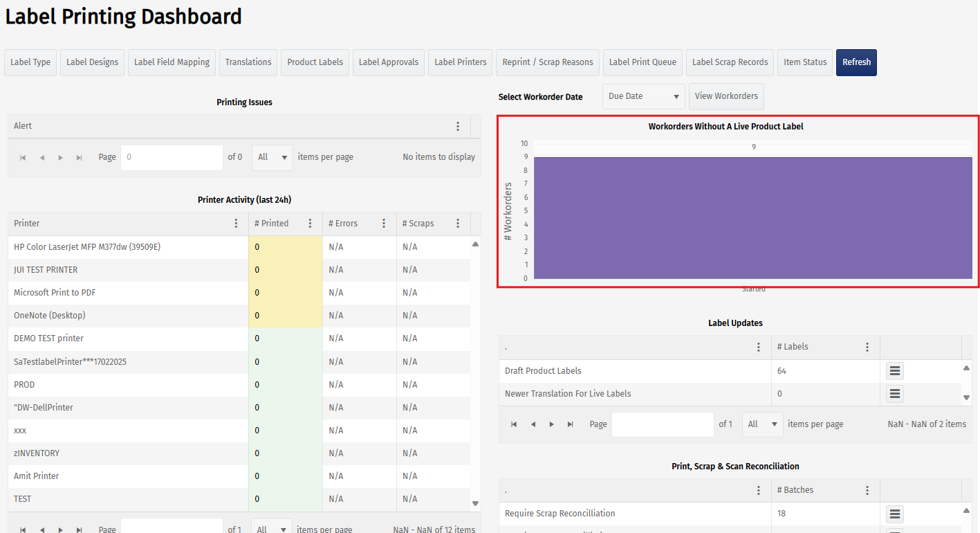Go to first page in Label Updates pager
The width and height of the screenshot is (980, 533).
point(514,424)
